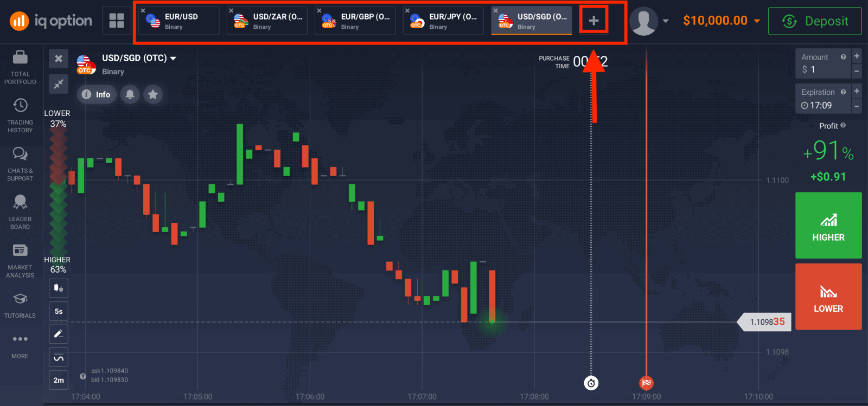Close the EUR/GBP tab
Screen dimensions: 868x406
coord(319,11)
